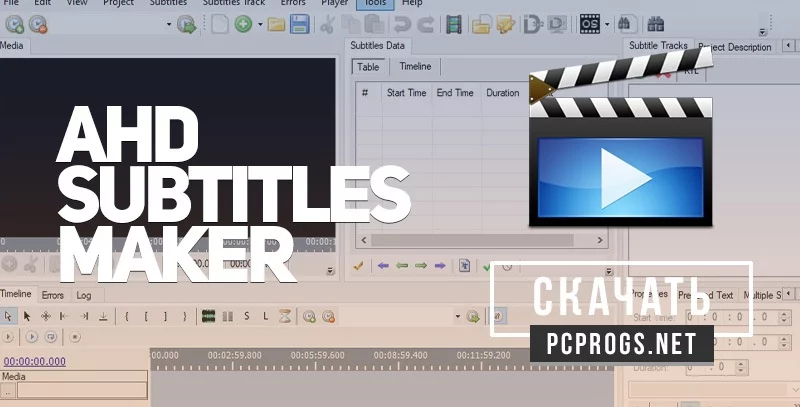
Task: Open dropdown arrow beside green plus icon
Action: (260, 24)
